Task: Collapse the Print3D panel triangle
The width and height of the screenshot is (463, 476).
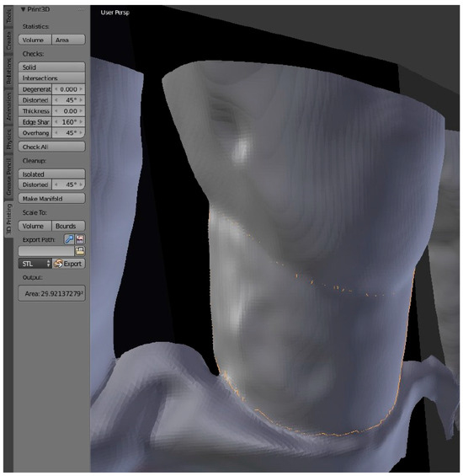Action: tap(23, 9)
